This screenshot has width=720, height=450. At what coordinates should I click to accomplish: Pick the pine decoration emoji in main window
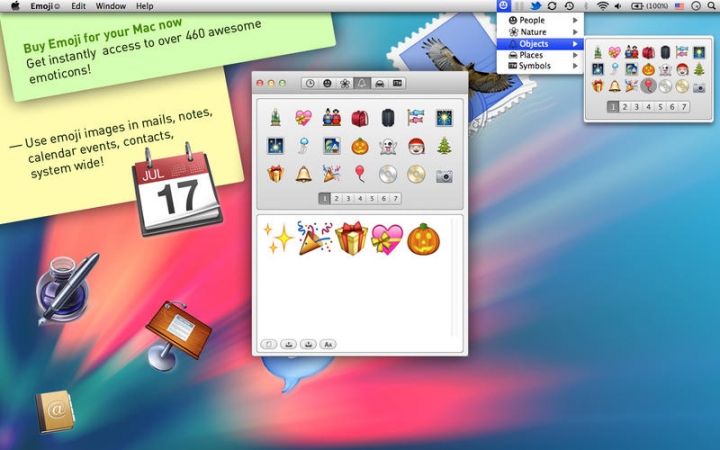click(276, 118)
